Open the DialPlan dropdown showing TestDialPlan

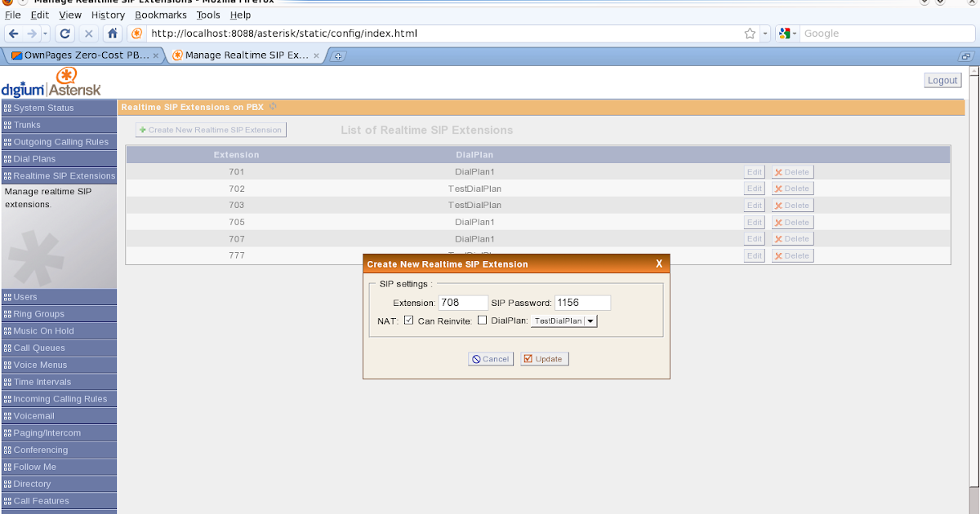[563, 320]
